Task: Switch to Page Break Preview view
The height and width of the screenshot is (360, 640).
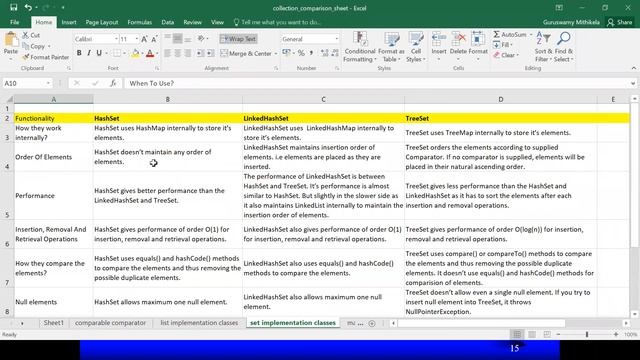Action: tap(547, 334)
